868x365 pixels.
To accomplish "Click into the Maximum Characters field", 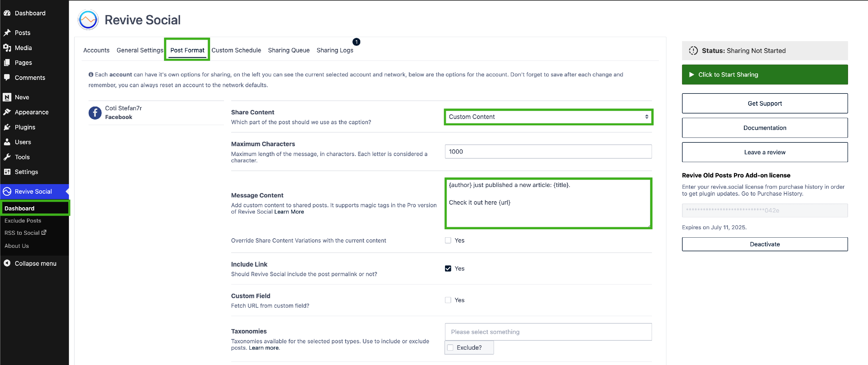I will point(548,151).
